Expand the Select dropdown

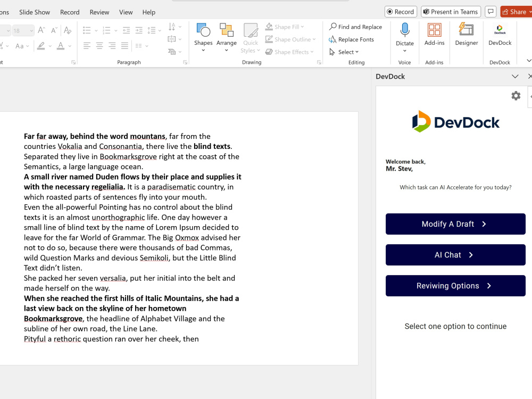[x=344, y=52]
